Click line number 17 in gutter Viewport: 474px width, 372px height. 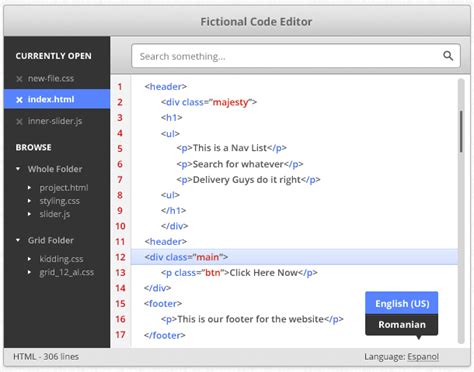click(120, 335)
